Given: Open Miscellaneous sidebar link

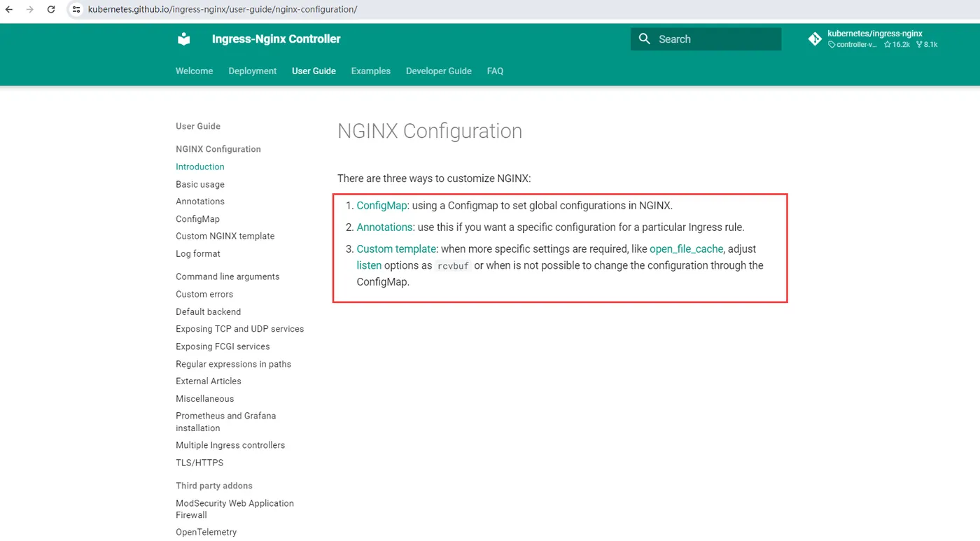Looking at the screenshot, I should 205,398.
